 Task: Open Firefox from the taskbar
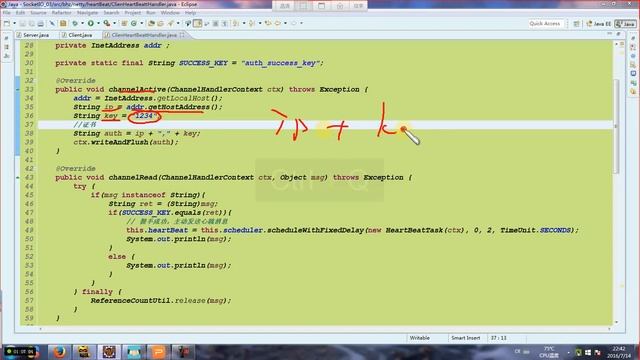click(59, 351)
